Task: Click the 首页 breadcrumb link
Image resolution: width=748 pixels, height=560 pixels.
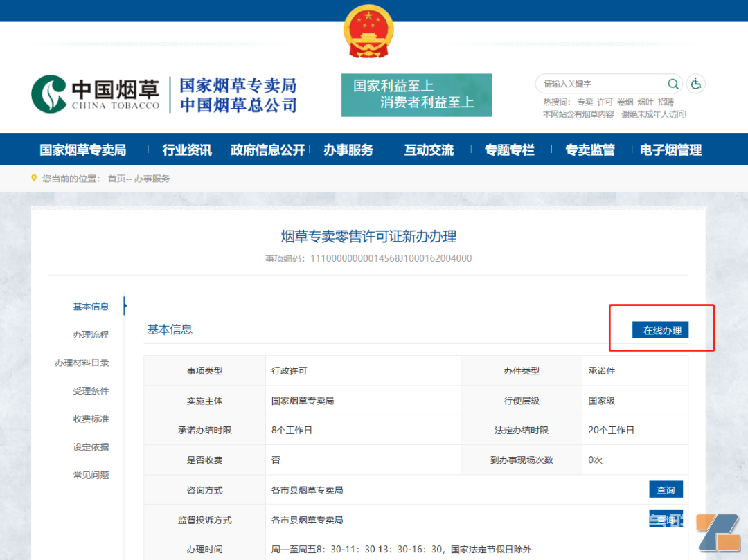Action: pyautogui.click(x=116, y=179)
